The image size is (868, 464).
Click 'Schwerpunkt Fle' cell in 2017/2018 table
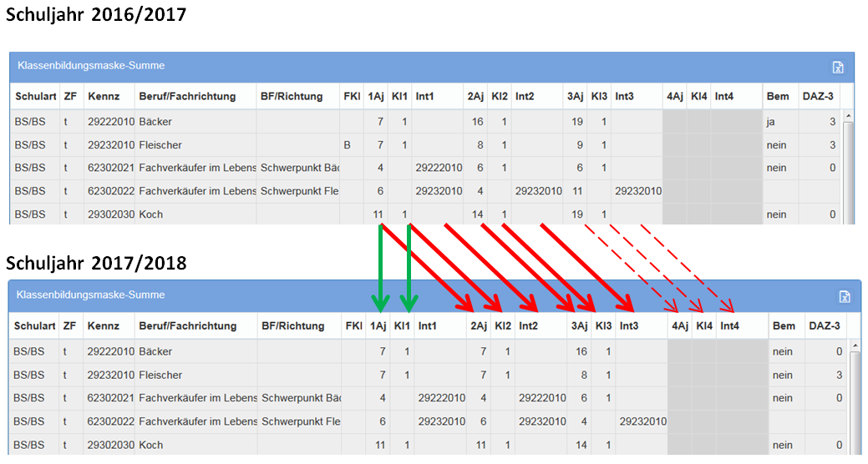(x=299, y=422)
